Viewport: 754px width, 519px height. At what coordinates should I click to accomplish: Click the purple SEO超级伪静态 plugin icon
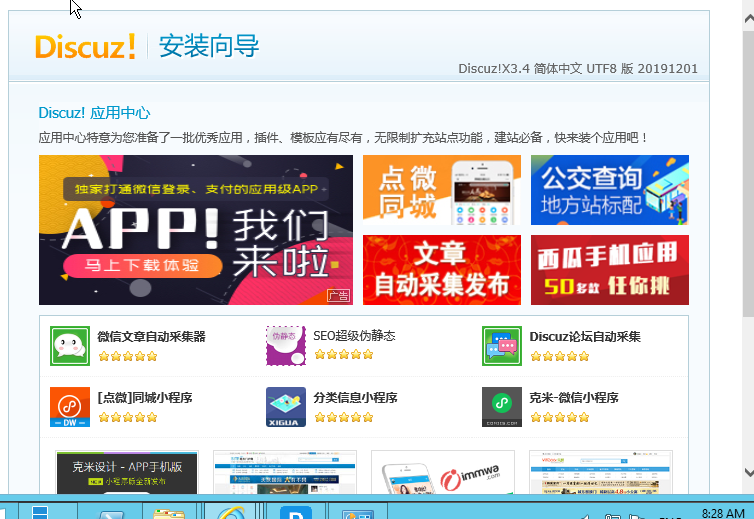[286, 346]
